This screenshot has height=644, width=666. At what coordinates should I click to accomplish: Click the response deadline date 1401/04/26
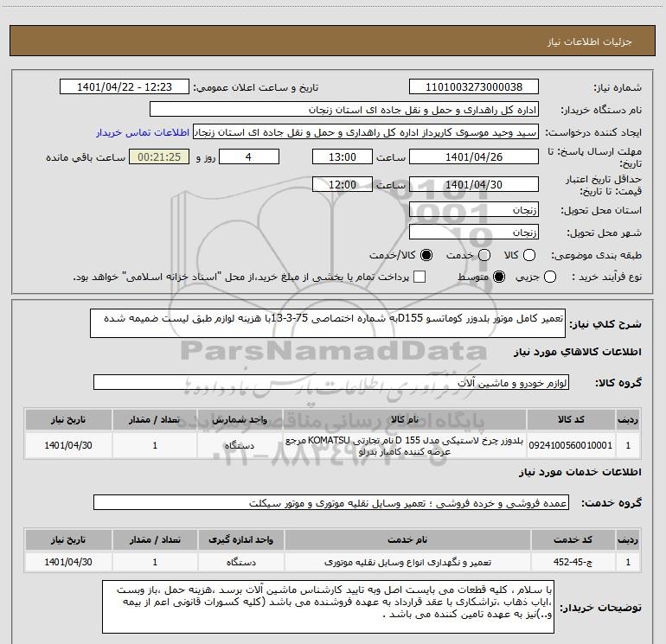(x=474, y=157)
